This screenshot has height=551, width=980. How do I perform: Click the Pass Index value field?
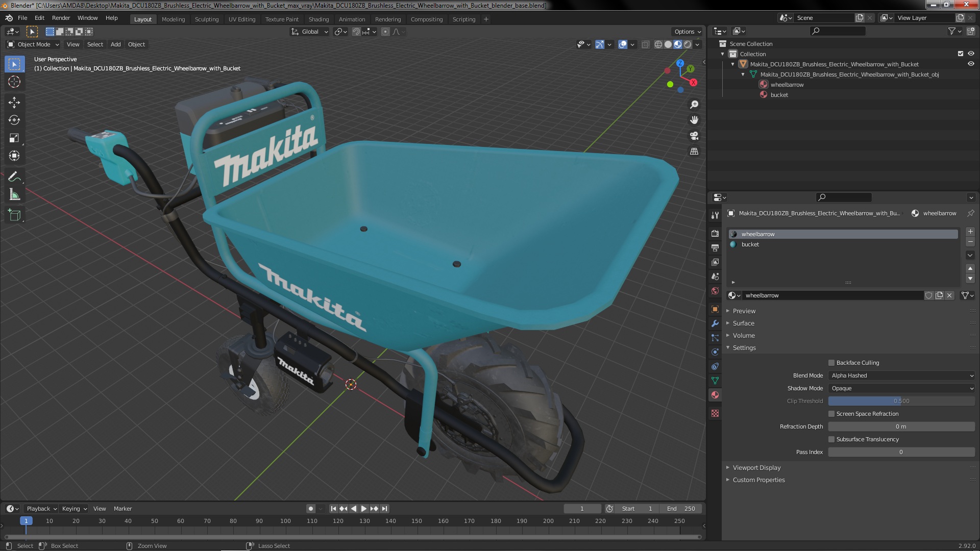pos(901,452)
